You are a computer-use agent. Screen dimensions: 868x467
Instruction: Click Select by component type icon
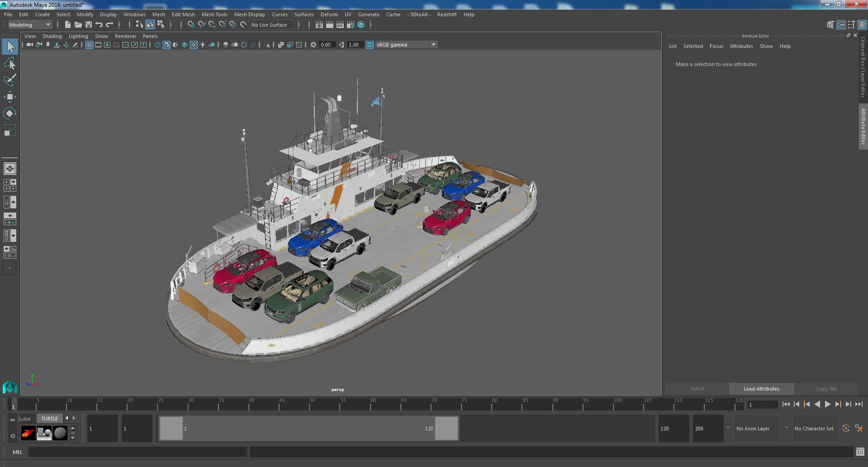pos(161,25)
